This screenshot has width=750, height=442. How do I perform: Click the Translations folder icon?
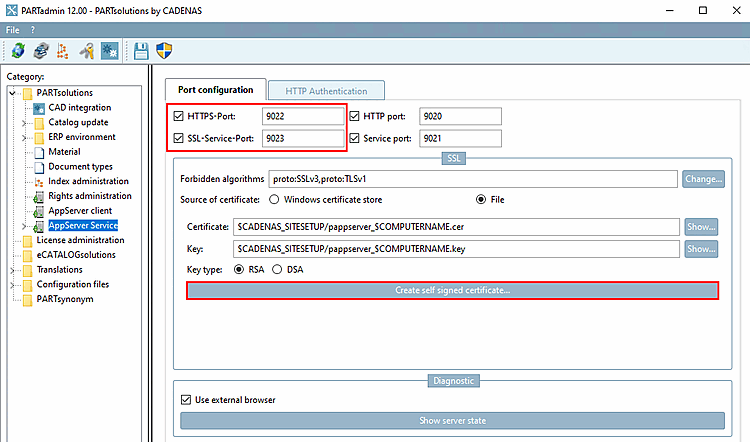click(28, 270)
